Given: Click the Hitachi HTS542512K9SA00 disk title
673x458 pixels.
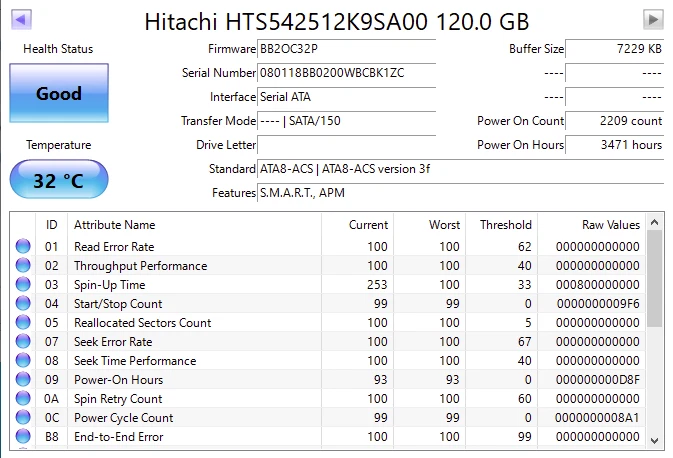Looking at the screenshot, I should (x=337, y=21).
